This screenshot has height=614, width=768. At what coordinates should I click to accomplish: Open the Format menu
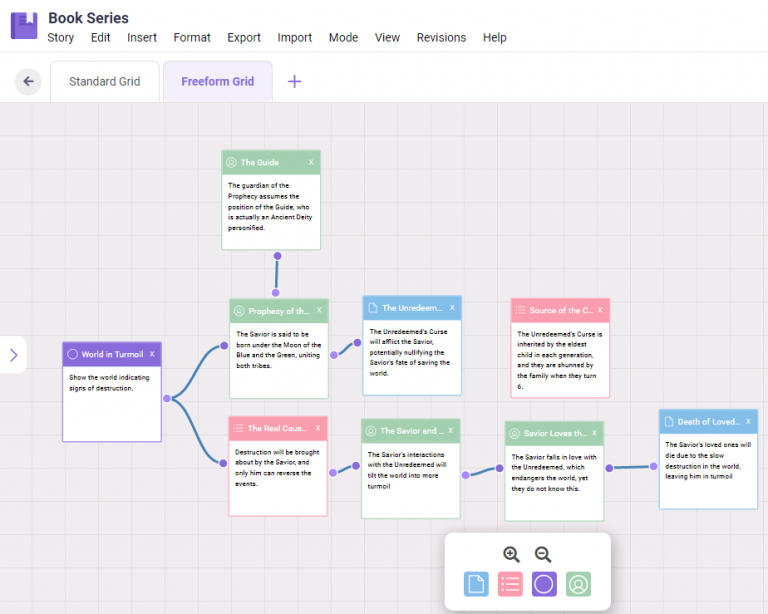[192, 38]
